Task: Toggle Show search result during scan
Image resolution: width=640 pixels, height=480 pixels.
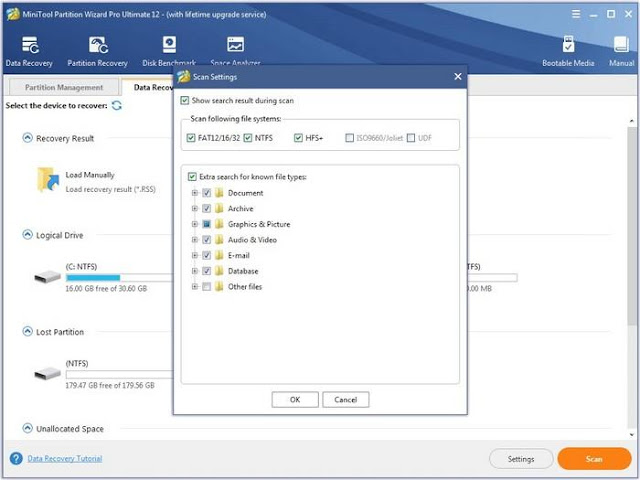Action: (x=185, y=100)
